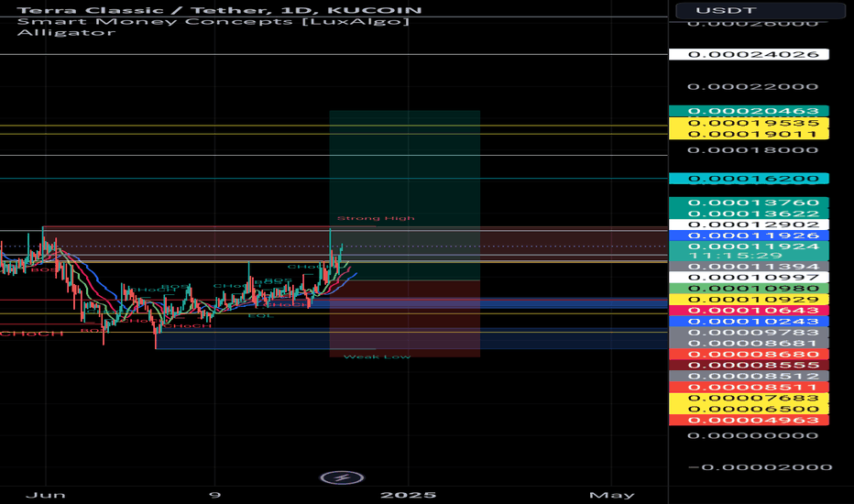This screenshot has height=504, width=854.
Task: Click the 0.00018000 price scale value
Action: tap(752, 150)
